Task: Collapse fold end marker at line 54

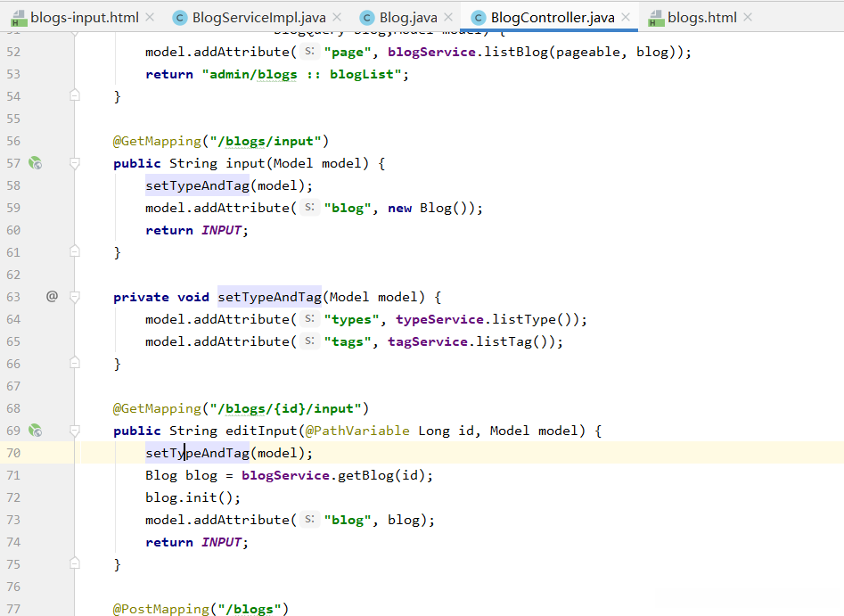Action: (75, 96)
